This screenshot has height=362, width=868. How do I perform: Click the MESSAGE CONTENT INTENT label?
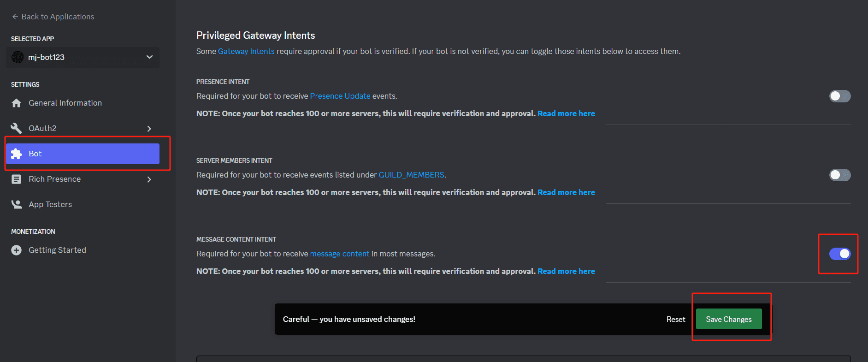(x=236, y=239)
